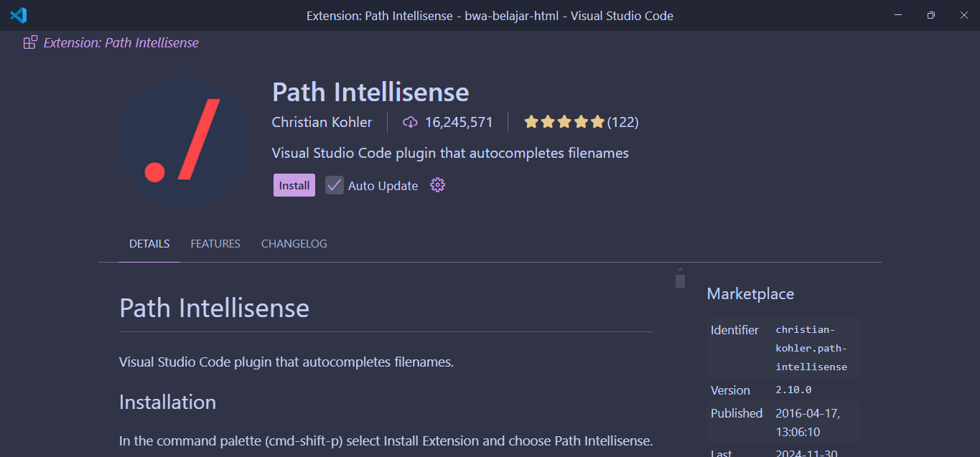Click the large Path Intellisense extension title
Viewport: 980px width, 457px height.
pos(370,92)
